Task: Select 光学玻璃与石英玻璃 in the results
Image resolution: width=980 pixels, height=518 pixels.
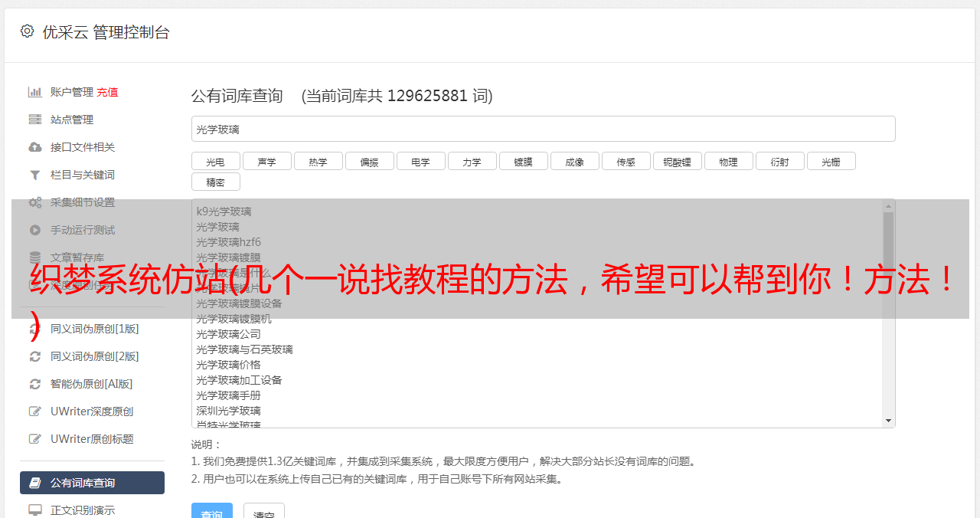Action: pos(244,349)
